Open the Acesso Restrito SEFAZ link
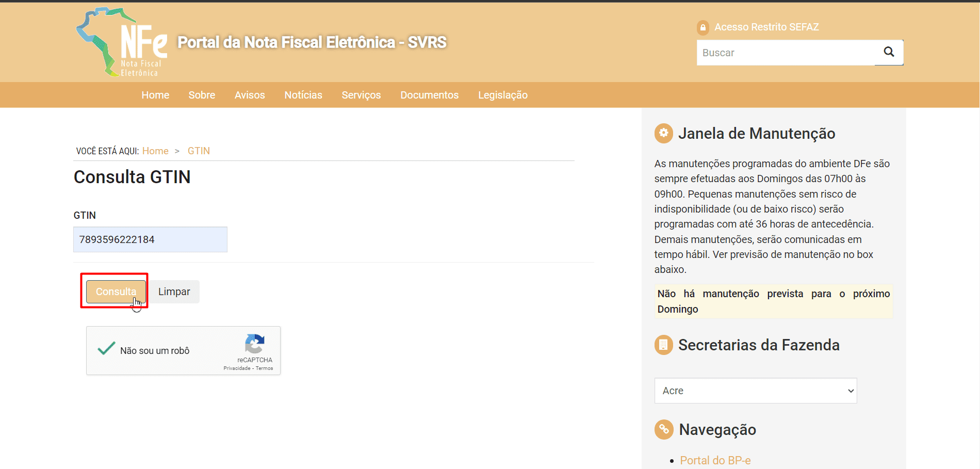 point(766,27)
